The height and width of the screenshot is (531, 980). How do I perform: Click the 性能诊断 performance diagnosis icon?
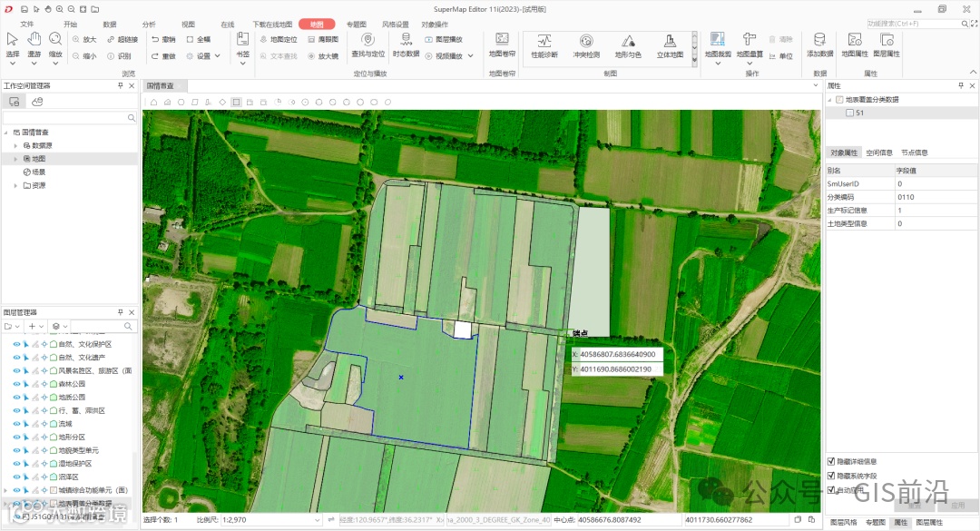pos(544,42)
